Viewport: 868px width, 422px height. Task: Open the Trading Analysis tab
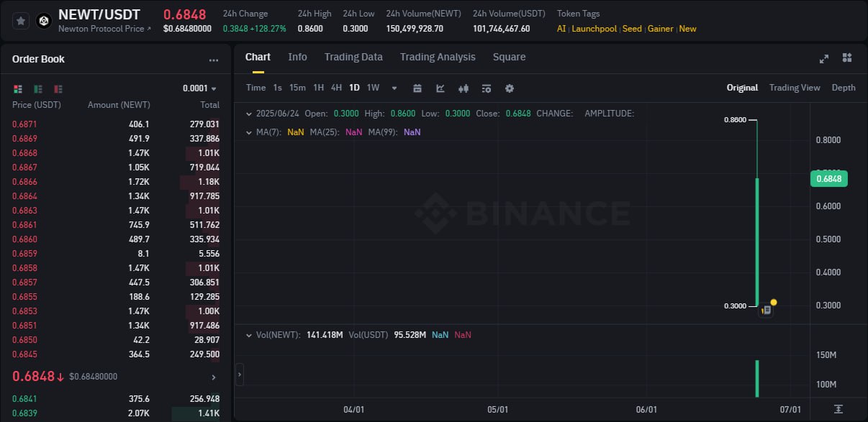click(x=438, y=57)
